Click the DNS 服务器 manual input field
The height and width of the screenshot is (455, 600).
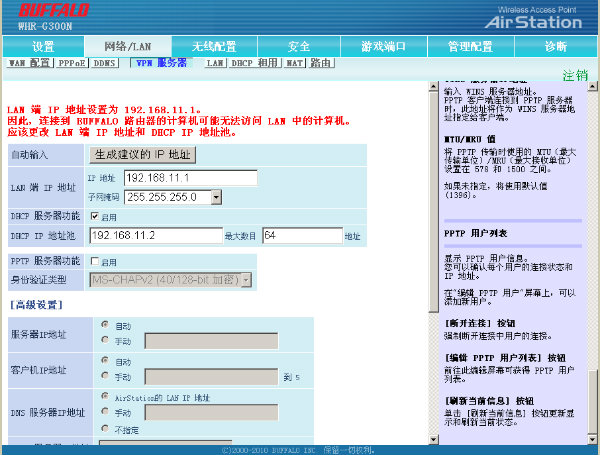click(x=211, y=413)
